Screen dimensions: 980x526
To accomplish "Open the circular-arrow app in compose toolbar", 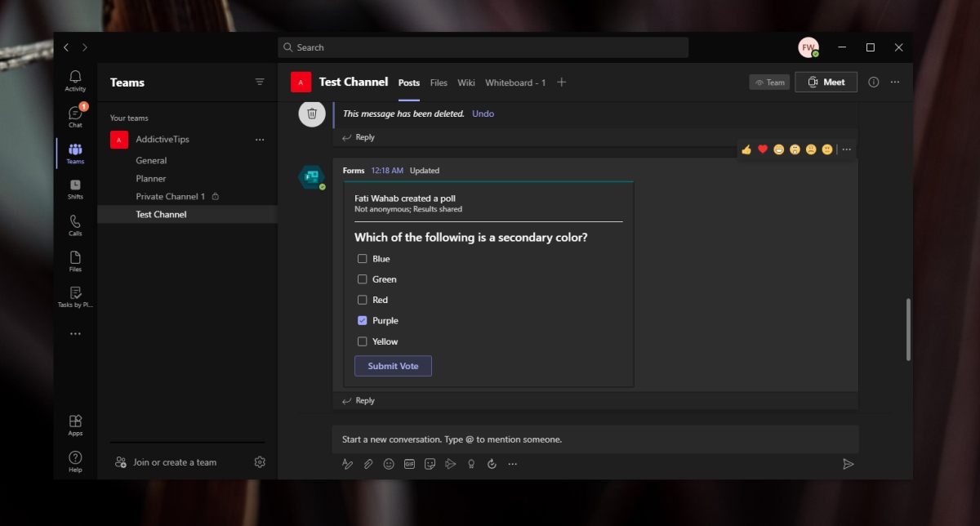I will [492, 464].
